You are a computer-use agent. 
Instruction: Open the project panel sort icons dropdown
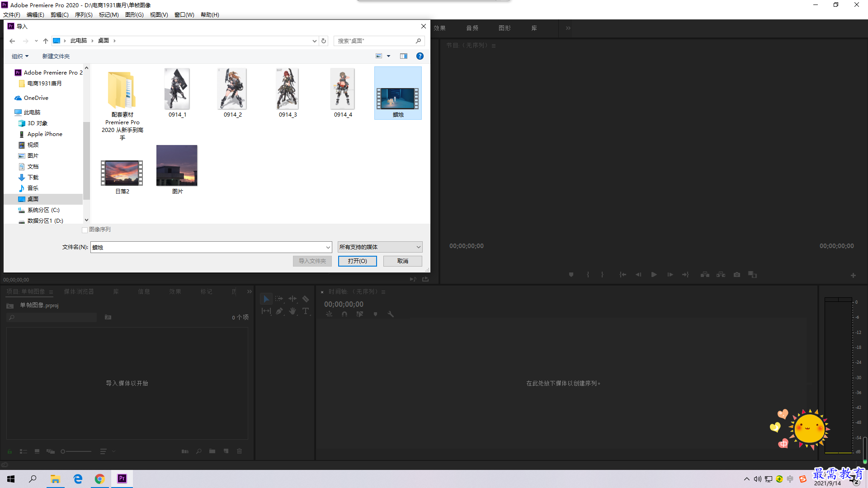(107, 451)
